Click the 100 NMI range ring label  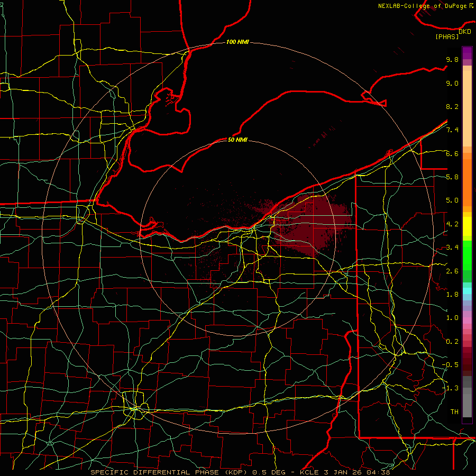(x=237, y=42)
